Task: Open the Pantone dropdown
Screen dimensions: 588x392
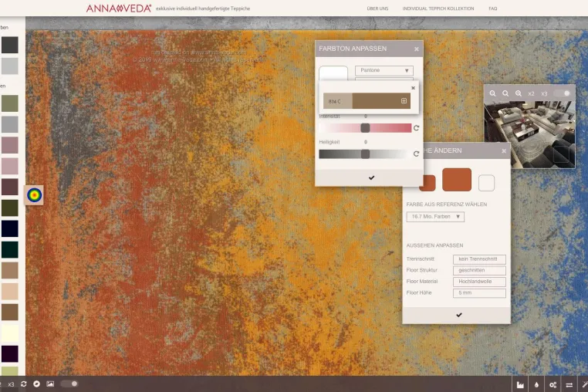Action: pos(384,70)
